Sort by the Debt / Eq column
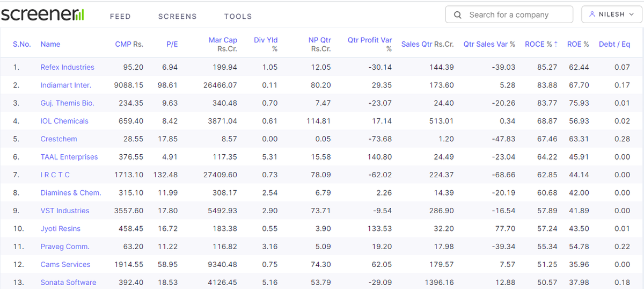 coord(614,44)
